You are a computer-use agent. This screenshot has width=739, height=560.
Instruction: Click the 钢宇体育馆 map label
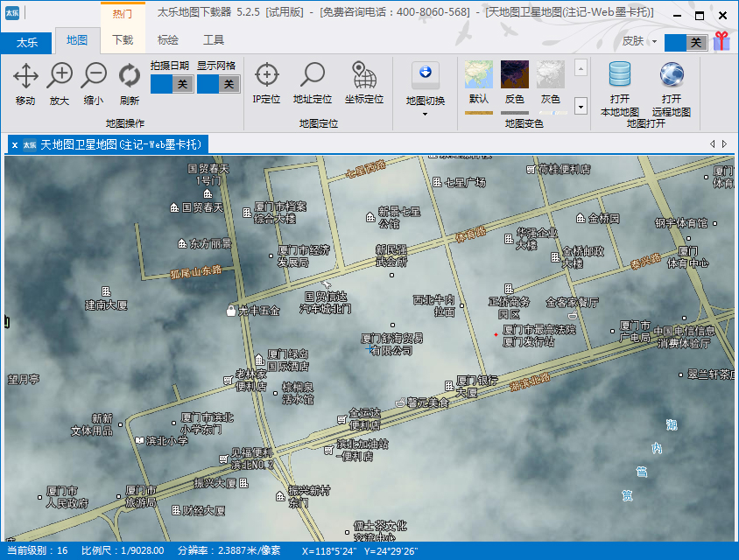[x=681, y=223]
